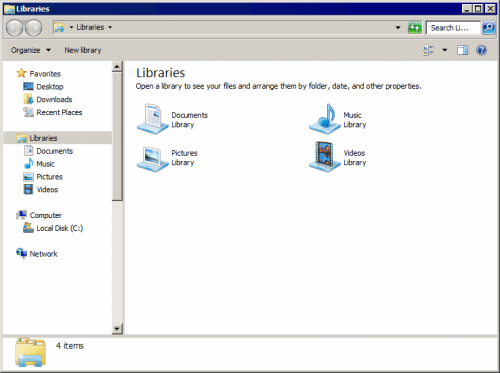Expand the view options dropdown arrow
This screenshot has height=373, width=500.
pyautogui.click(x=444, y=50)
